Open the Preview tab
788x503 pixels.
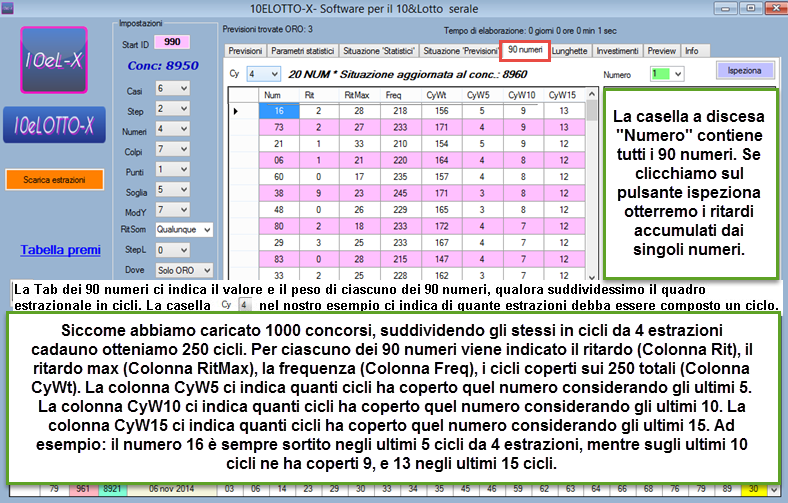(661, 51)
